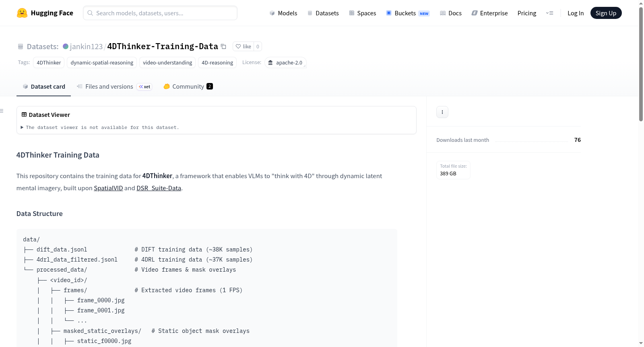Click the scrollbar down arrow
The height and width of the screenshot is (347, 644).
pos(641,343)
